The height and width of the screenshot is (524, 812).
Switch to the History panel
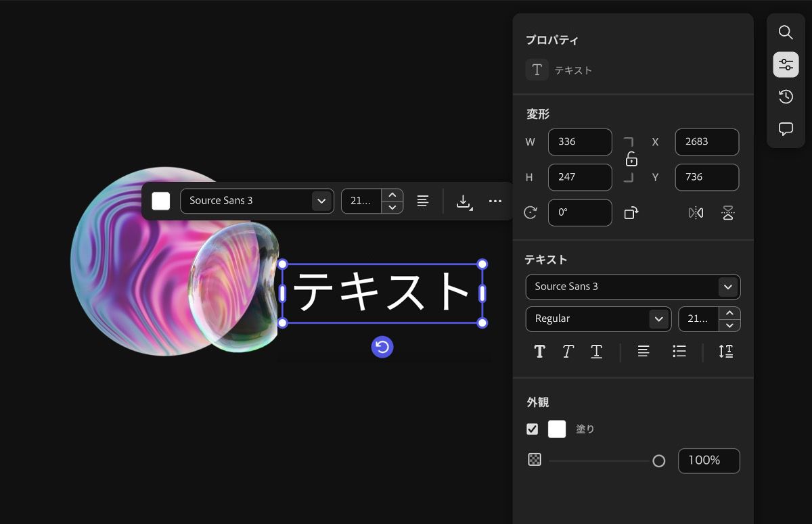[785, 96]
